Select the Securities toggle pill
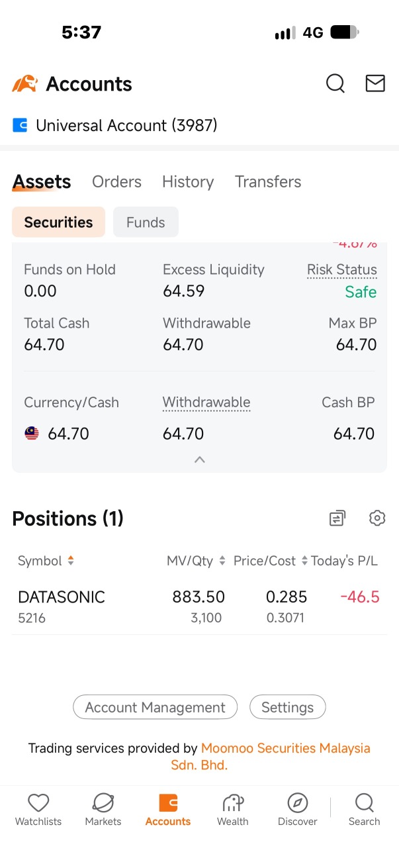Screen dimensions: 399x868 [58, 222]
